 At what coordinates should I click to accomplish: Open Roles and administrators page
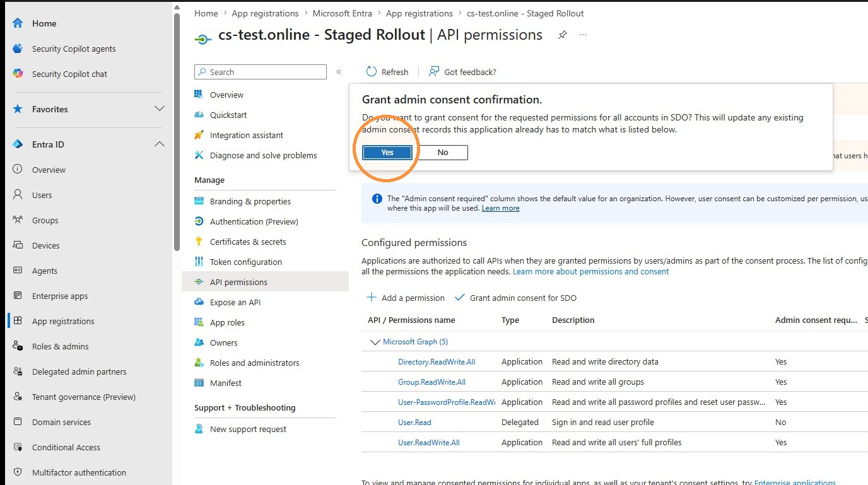pos(255,363)
